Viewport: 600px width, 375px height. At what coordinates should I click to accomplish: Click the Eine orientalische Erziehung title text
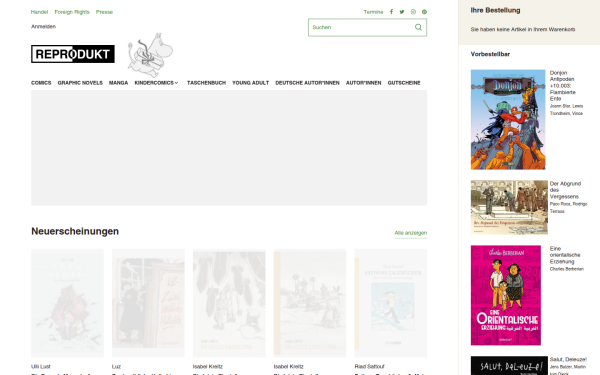tap(565, 255)
